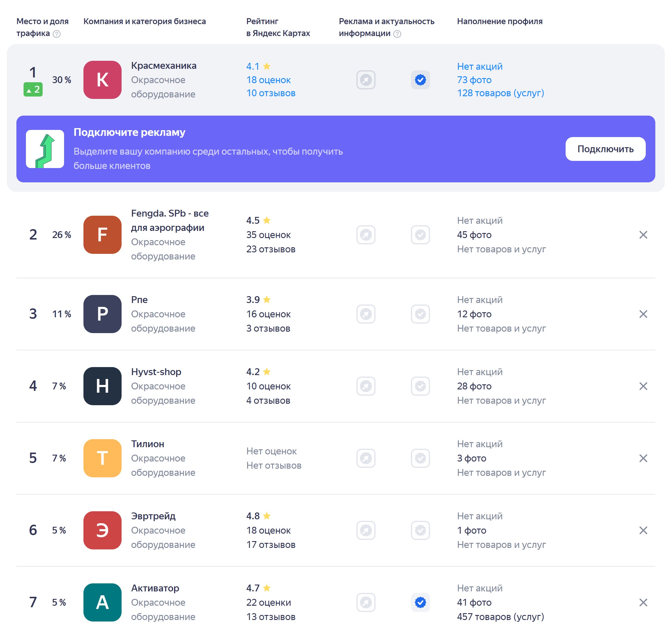Viewport: 672px width, 637px height.
Task: Click the 'Активатор' company name
Action: click(x=155, y=588)
